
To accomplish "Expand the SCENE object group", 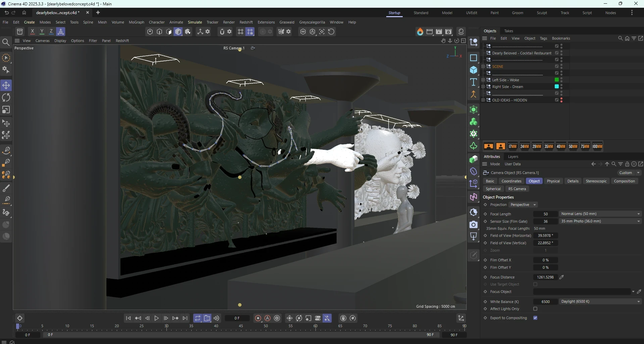I will [483, 67].
